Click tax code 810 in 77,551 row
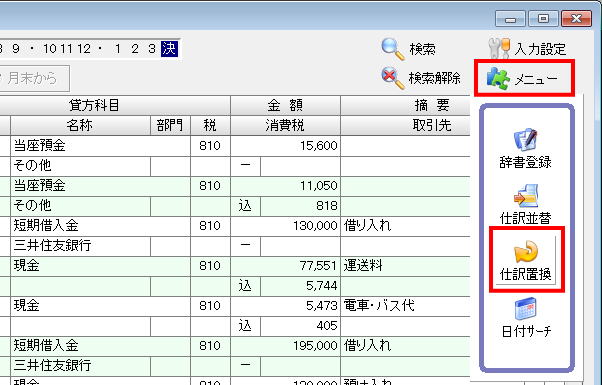Viewport: 602px width, 385px height. pos(210,266)
